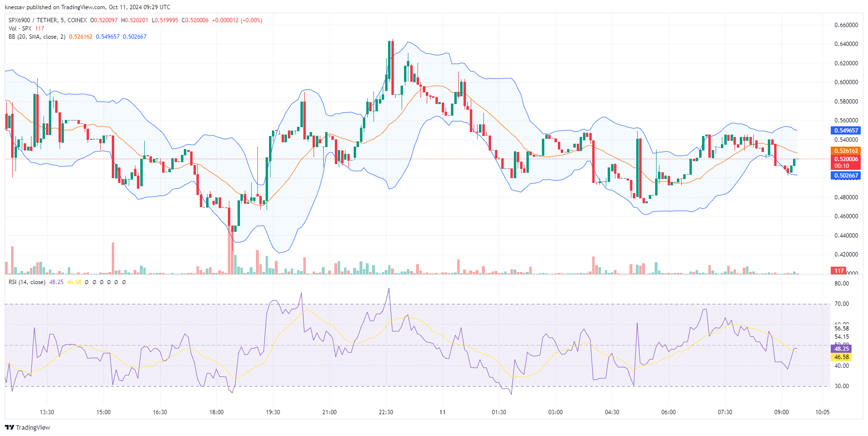Select the RSI (14, close) indicator label
Image resolution: width=868 pixels, height=436 pixels.
[x=27, y=282]
